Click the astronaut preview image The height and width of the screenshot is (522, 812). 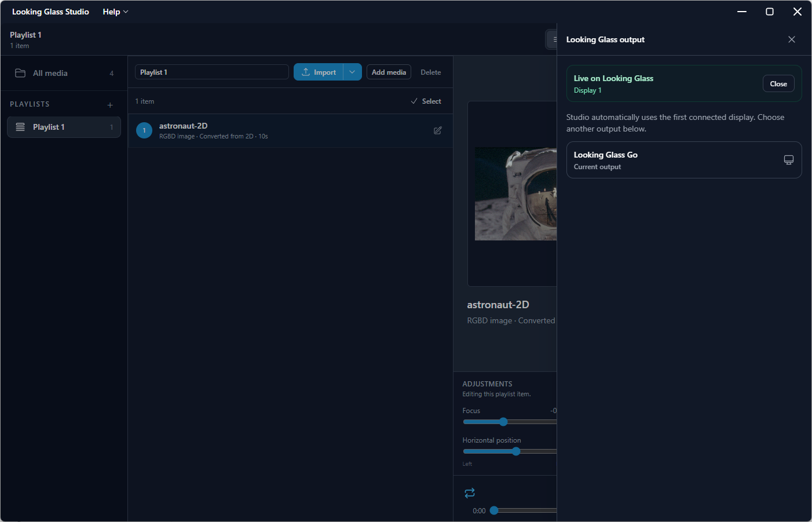tap(515, 194)
